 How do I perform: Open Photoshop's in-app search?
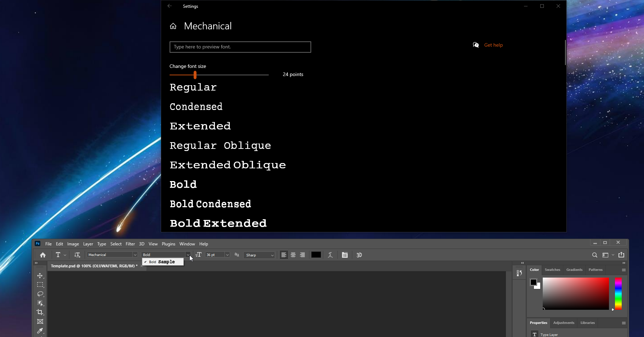[x=595, y=255]
